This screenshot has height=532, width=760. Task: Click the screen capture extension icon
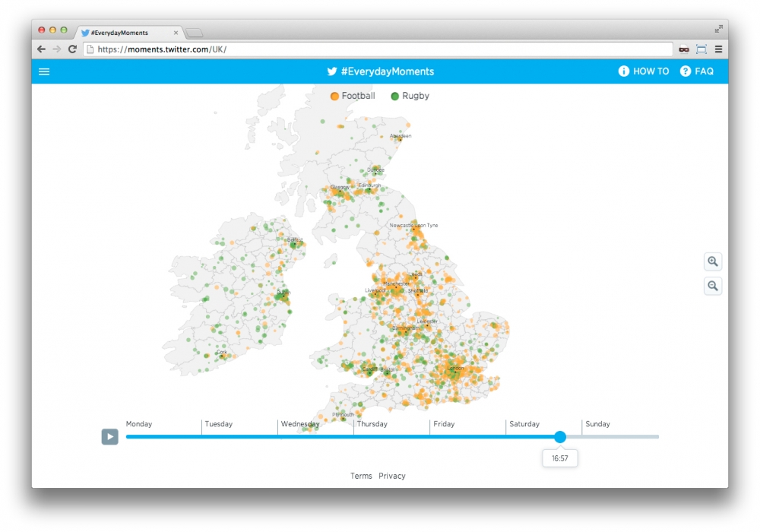tap(701, 49)
